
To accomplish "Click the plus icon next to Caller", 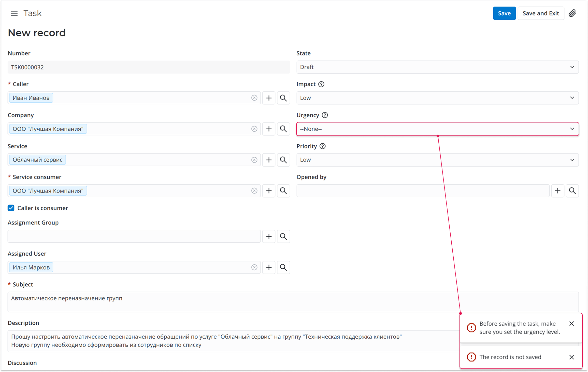I will pos(269,98).
